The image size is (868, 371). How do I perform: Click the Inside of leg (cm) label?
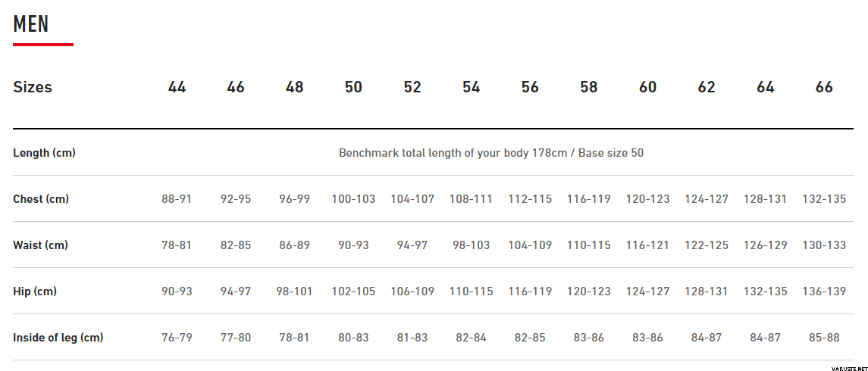pyautogui.click(x=58, y=337)
